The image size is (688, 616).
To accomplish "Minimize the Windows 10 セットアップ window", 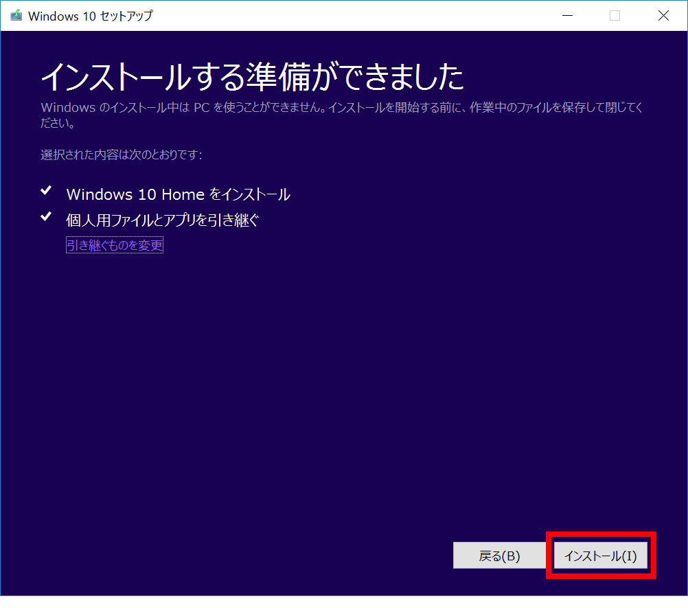I will point(567,16).
